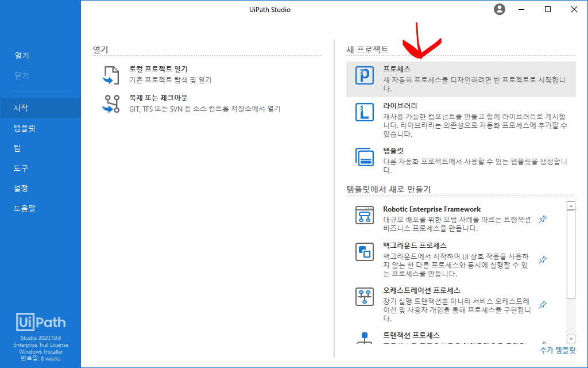Image resolution: width=588 pixels, height=368 pixels.
Task: Click the UiPath logo in sidebar
Action: [x=41, y=322]
